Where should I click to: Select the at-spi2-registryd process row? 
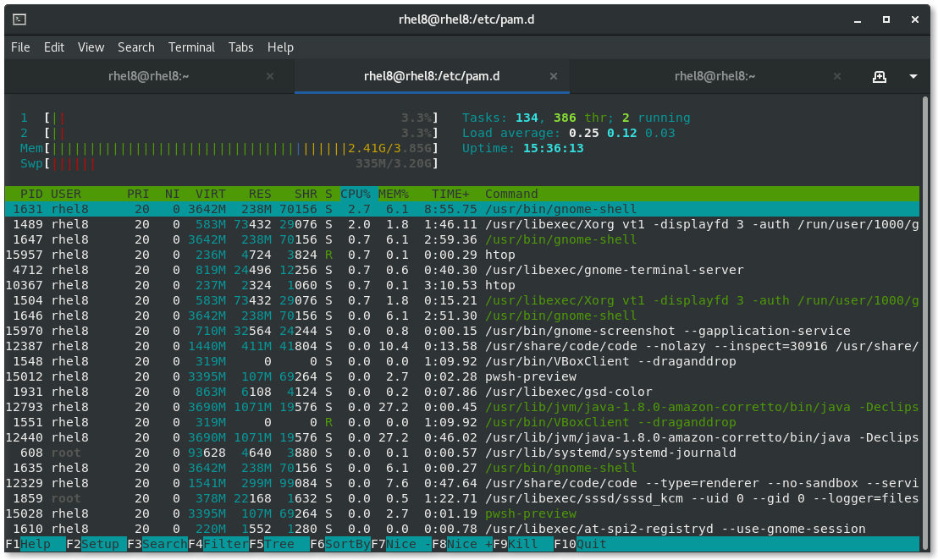462,529
